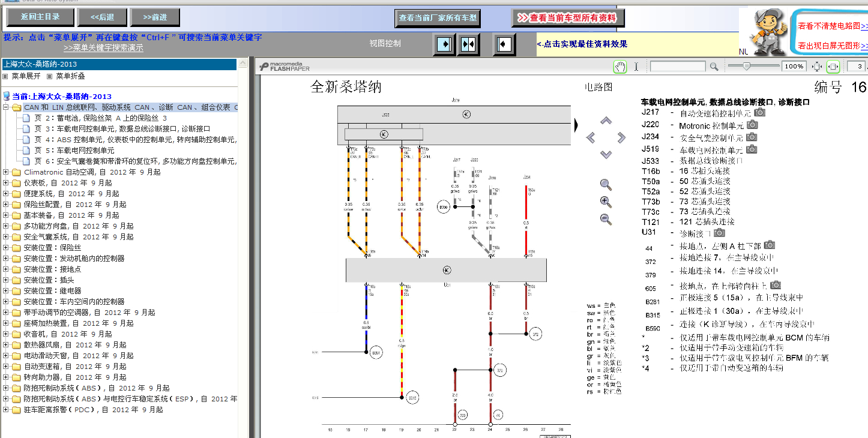
Task: Click the FlashPaper search text field
Action: click(678, 67)
